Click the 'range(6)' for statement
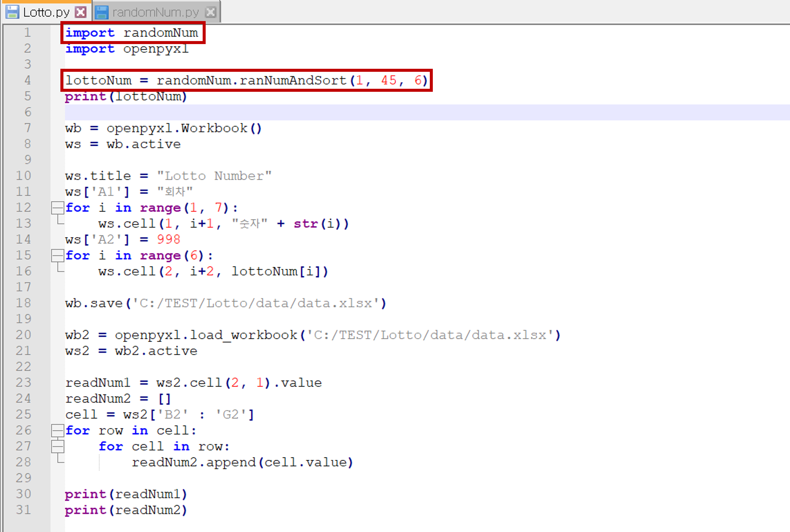The width and height of the screenshot is (790, 532). click(x=139, y=256)
